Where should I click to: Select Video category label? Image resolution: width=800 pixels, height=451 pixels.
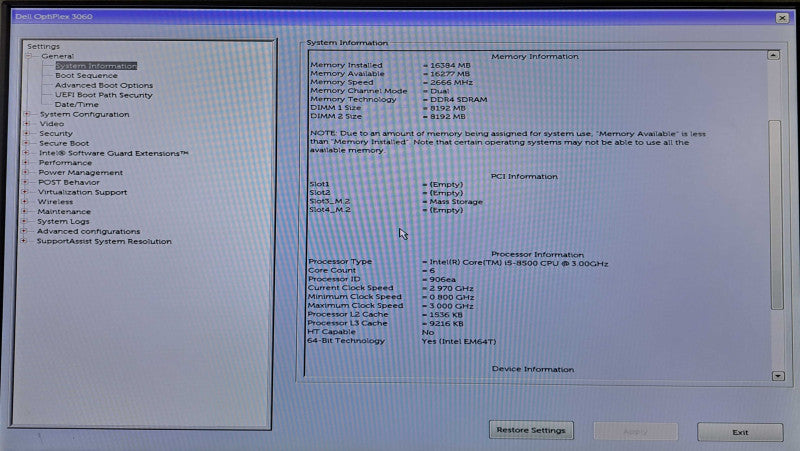tap(52, 123)
